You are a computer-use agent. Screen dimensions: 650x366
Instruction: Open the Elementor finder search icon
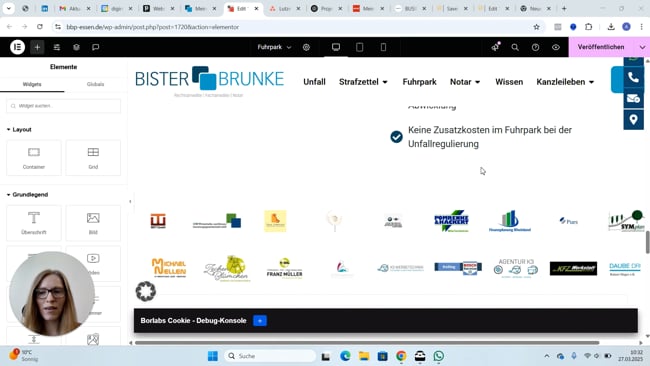coord(515,47)
